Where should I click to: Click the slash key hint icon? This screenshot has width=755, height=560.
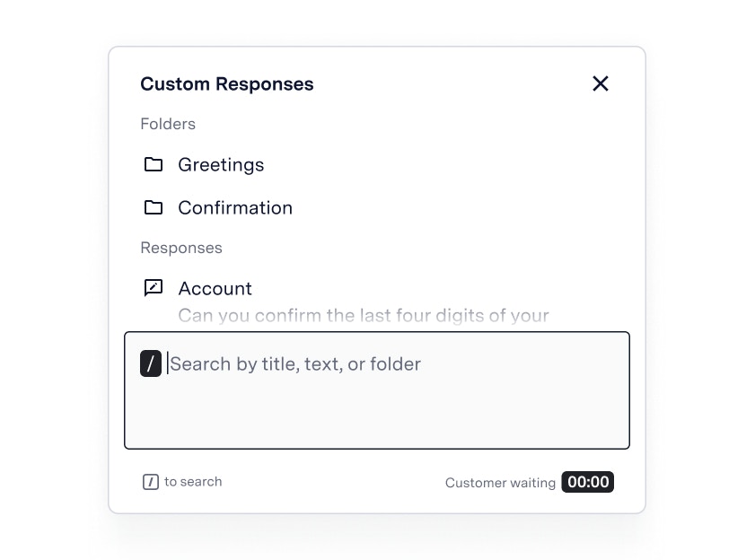pos(151,482)
